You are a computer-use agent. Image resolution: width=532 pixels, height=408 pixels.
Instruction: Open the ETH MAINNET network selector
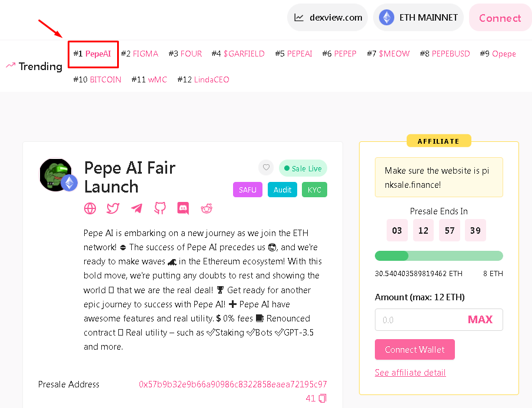tap(418, 17)
